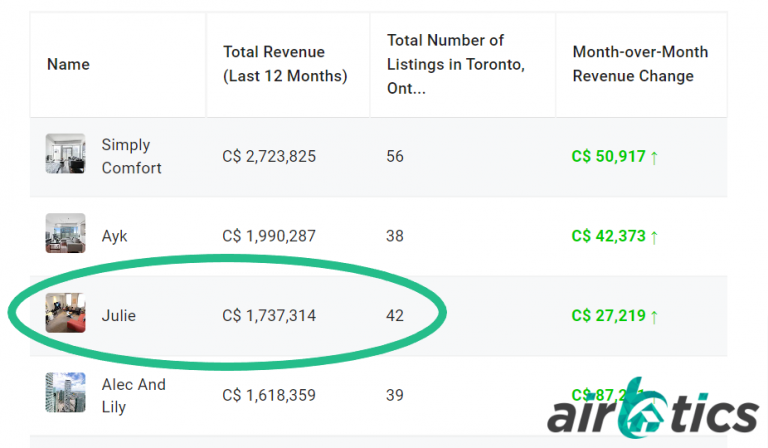The height and width of the screenshot is (448, 768).
Task: Click Month-over-Month Revenue Change header
Action: click(640, 64)
